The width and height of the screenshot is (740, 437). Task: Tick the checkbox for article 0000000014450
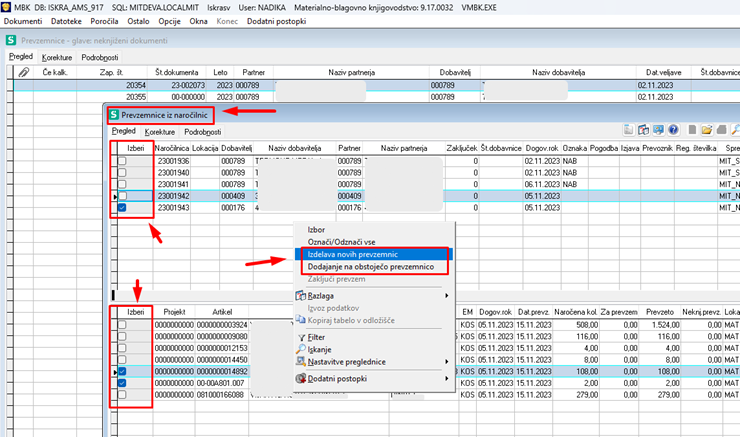point(122,360)
